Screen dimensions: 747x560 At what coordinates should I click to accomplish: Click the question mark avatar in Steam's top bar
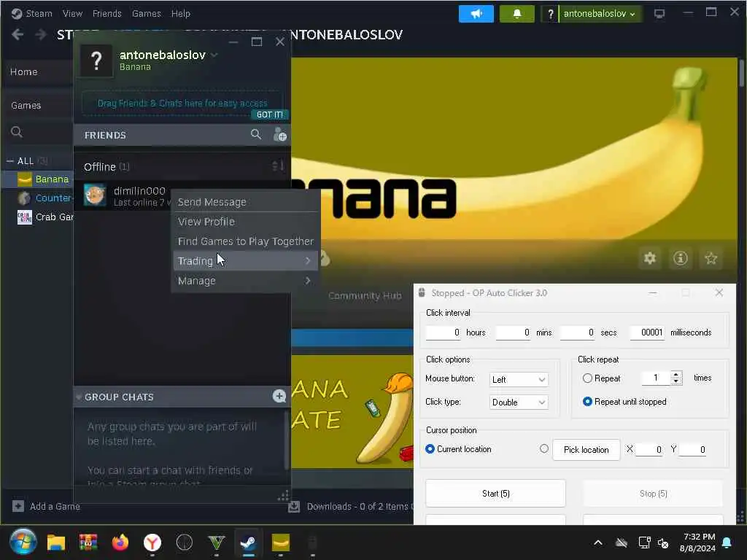[x=550, y=13]
